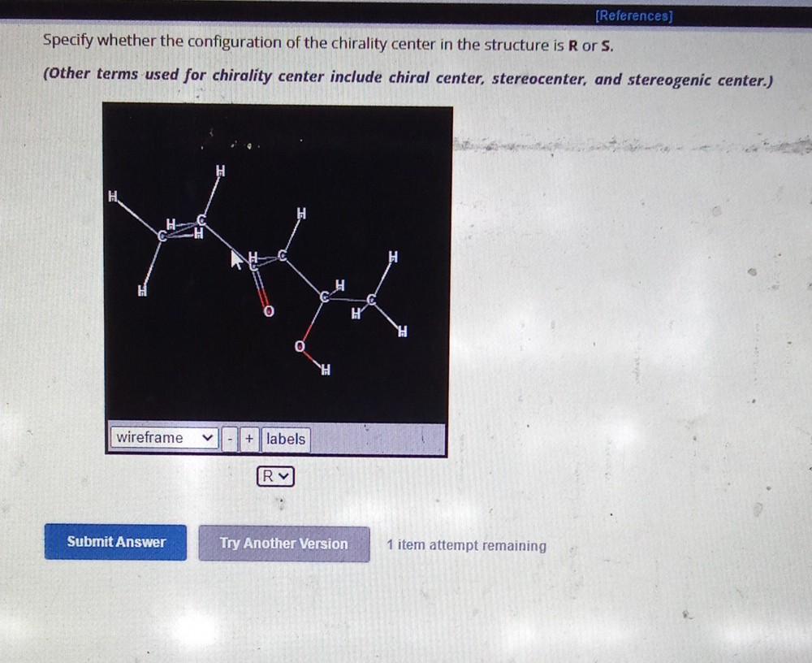Screen dimensions: 812x663
Task: Open the wireframe display style dropdown
Action: 162,438
